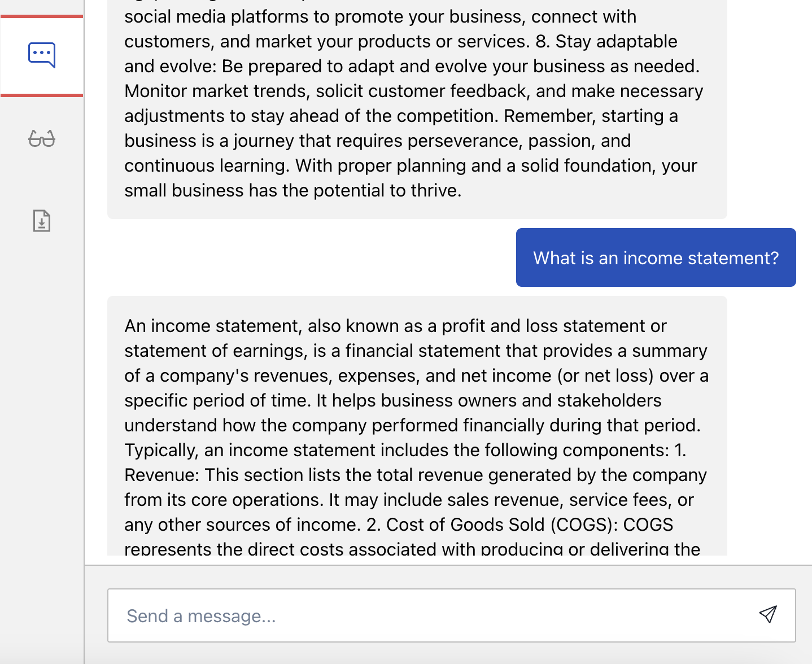Click the glasses icon in sidebar
Image resolution: width=812 pixels, height=664 pixels.
point(42,138)
